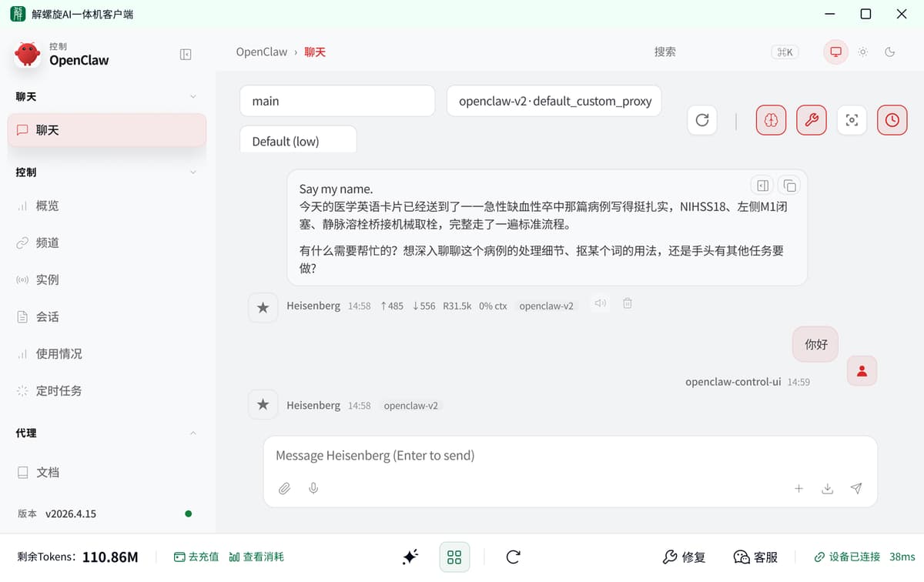Open the 定时任务 sidebar item
Image resolution: width=924 pixels, height=582 pixels.
coord(107,390)
